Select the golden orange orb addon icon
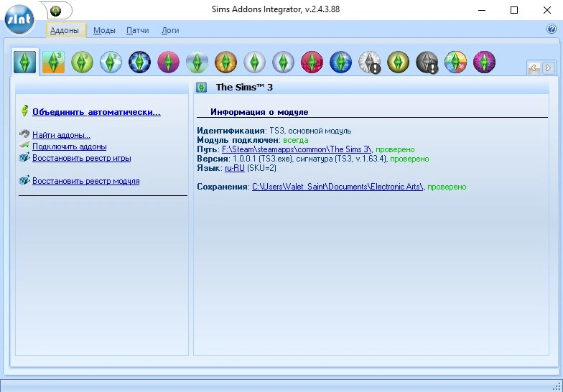This screenshot has height=392, width=563. pos(225,62)
